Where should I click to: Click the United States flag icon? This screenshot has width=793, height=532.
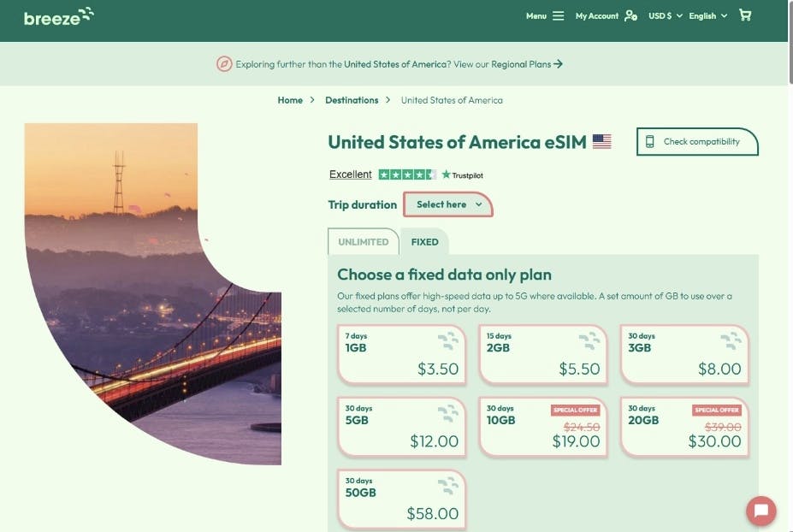point(601,142)
